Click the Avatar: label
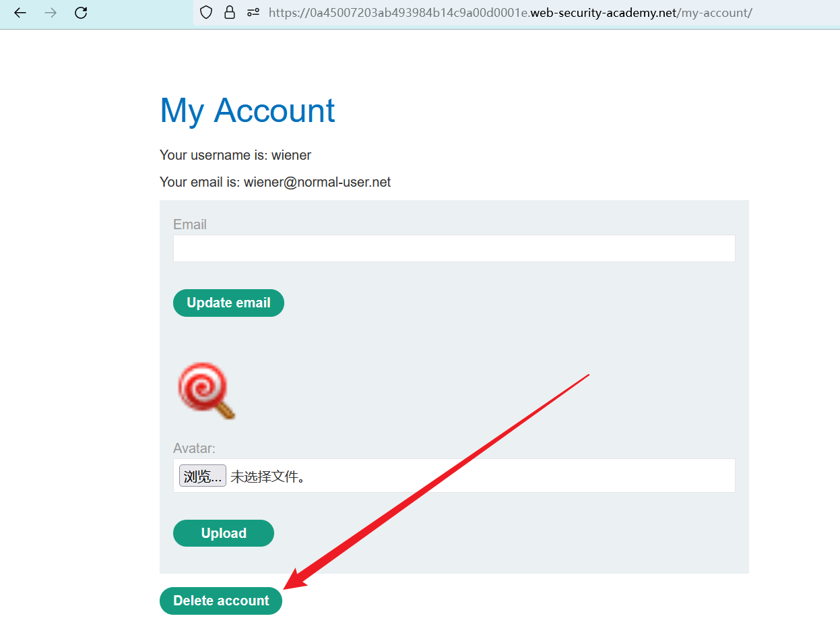840x637 pixels. point(194,448)
